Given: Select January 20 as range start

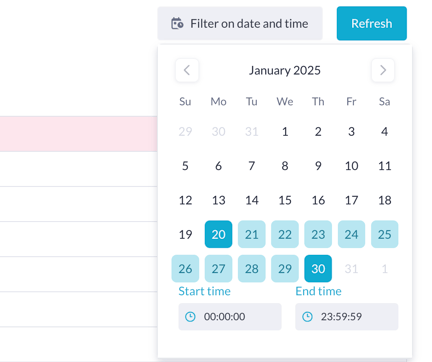Looking at the screenshot, I should pos(218,234).
